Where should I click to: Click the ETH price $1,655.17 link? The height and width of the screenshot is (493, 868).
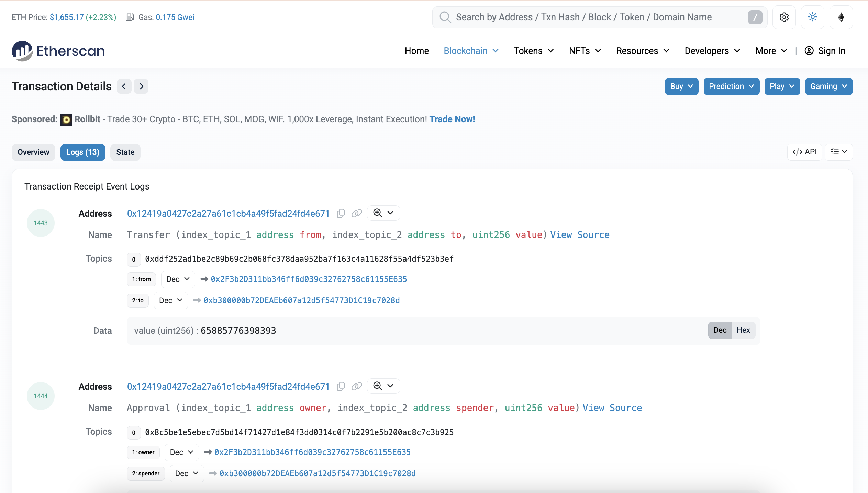click(67, 17)
